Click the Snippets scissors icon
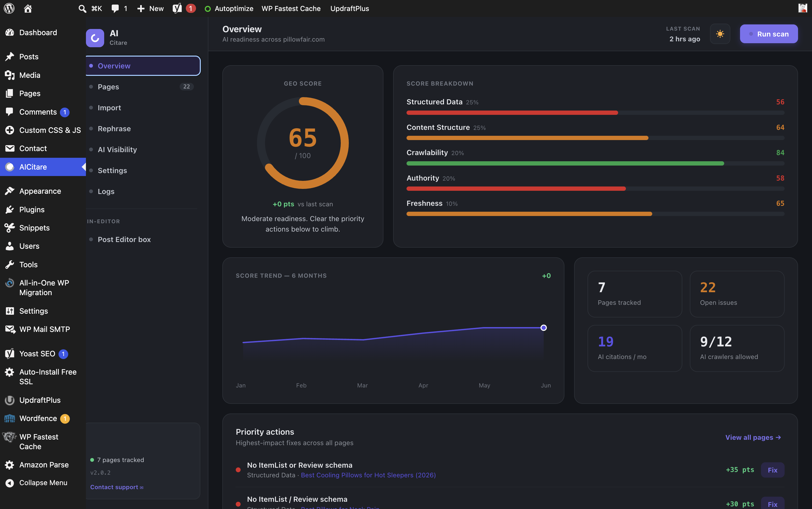This screenshot has height=509, width=812. pos(10,228)
